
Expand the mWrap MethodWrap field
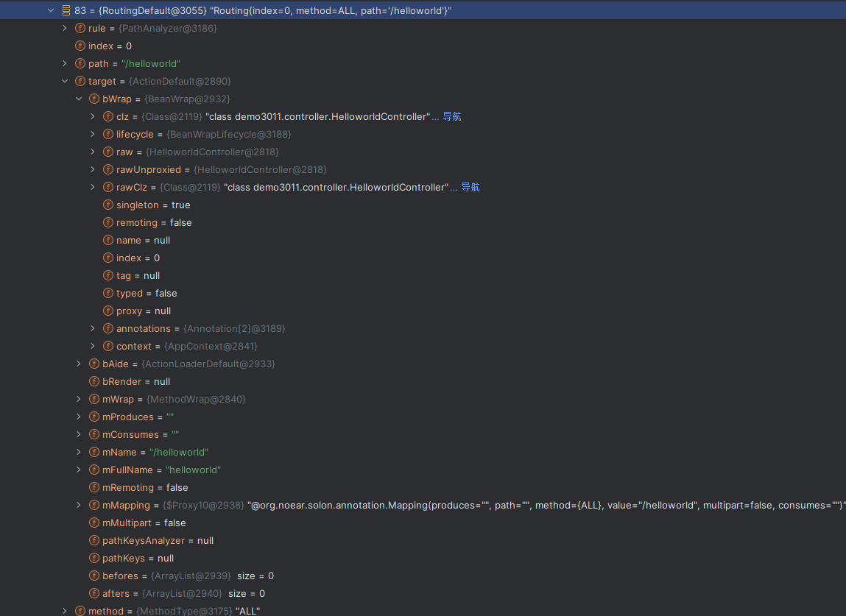pyautogui.click(x=79, y=399)
